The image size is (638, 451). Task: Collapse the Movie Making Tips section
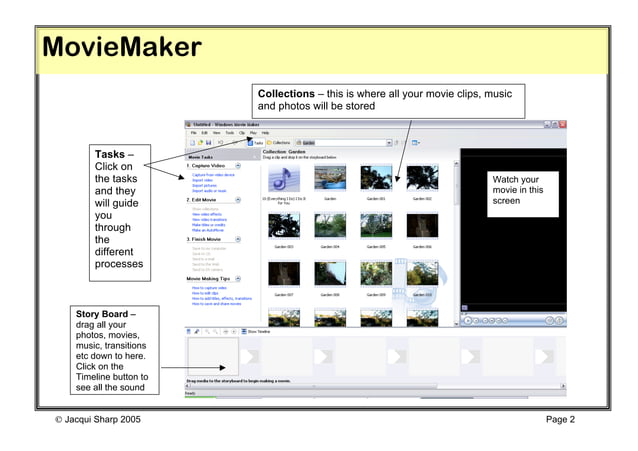238,279
